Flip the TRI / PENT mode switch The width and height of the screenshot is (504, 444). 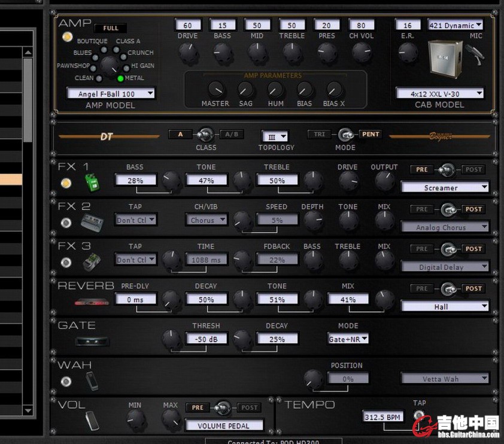345,135
